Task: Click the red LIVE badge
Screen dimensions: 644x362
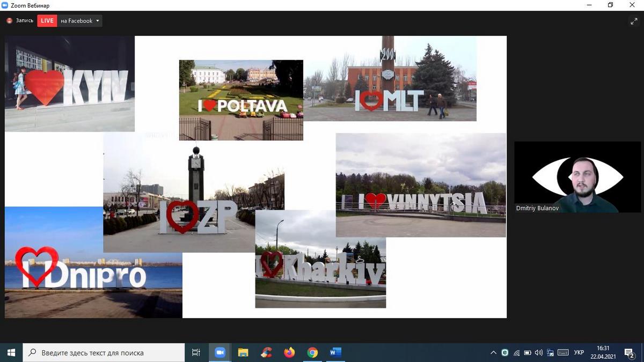Action: pos(47,21)
